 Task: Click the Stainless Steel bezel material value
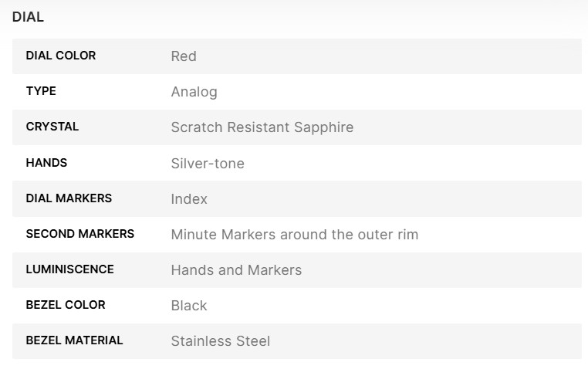click(220, 340)
